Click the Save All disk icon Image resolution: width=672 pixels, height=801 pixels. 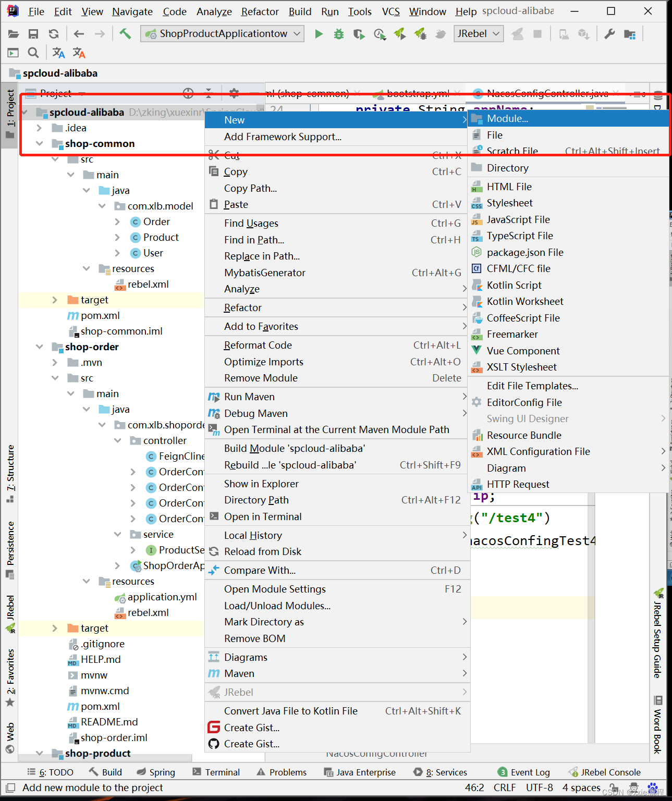click(33, 34)
